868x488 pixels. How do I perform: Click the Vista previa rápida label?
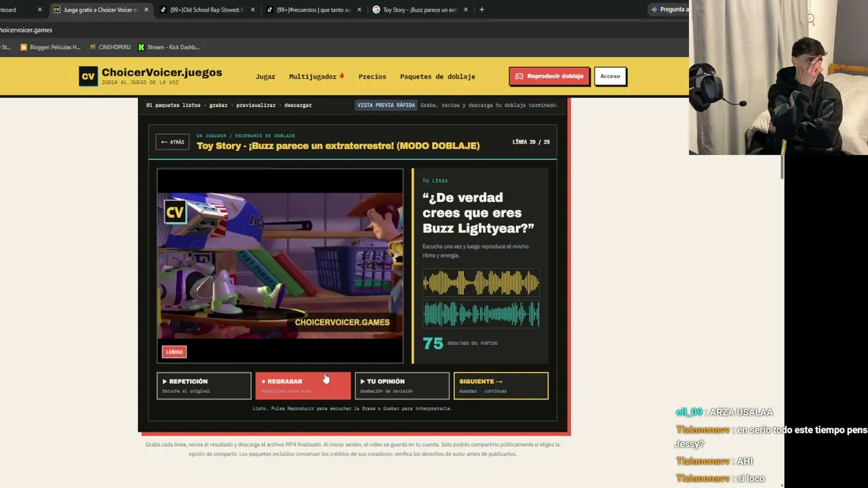(x=386, y=105)
